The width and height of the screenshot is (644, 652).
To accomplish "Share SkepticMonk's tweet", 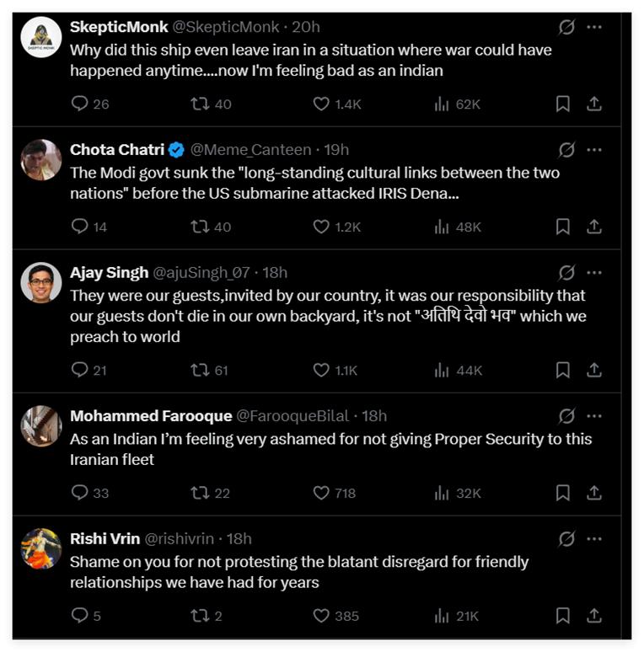I will pos(594,104).
